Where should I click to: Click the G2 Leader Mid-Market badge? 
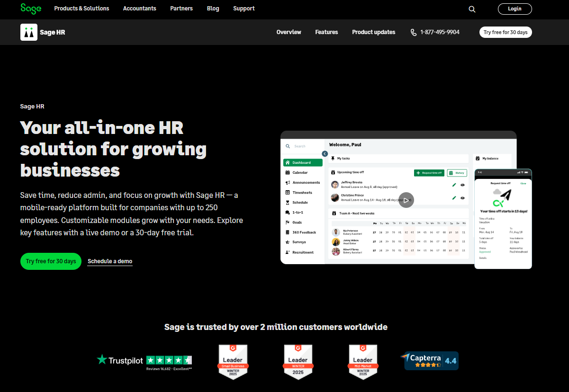point(363,362)
